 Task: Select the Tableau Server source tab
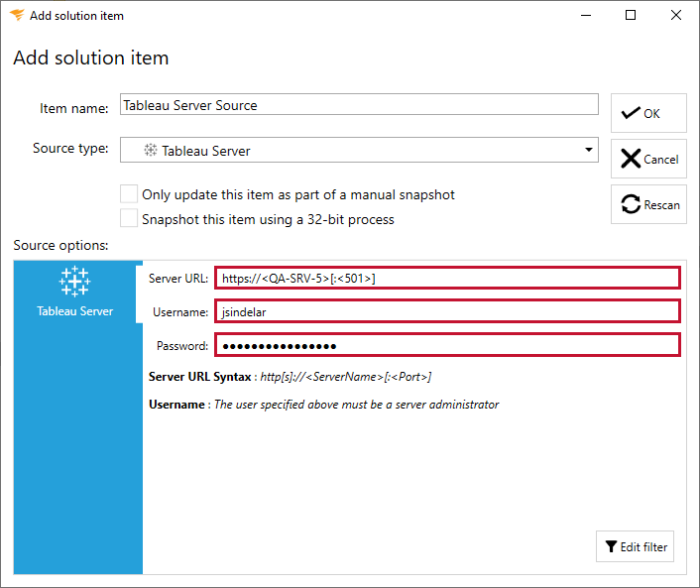75,292
